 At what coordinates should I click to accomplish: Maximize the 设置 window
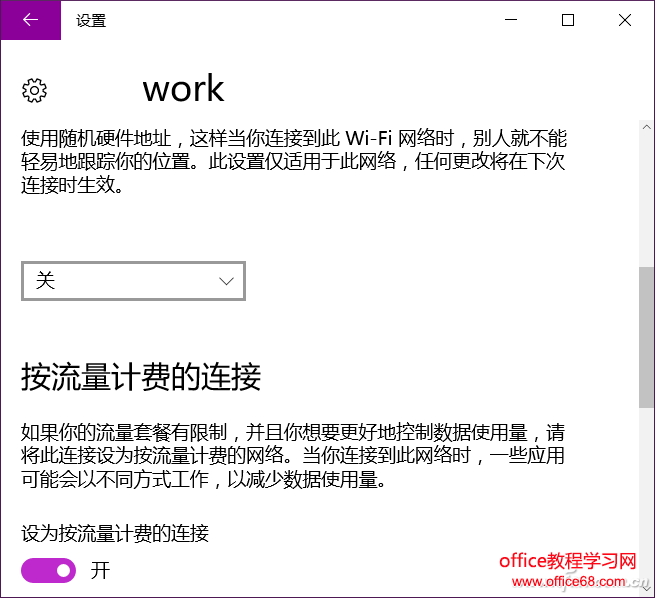tap(568, 20)
